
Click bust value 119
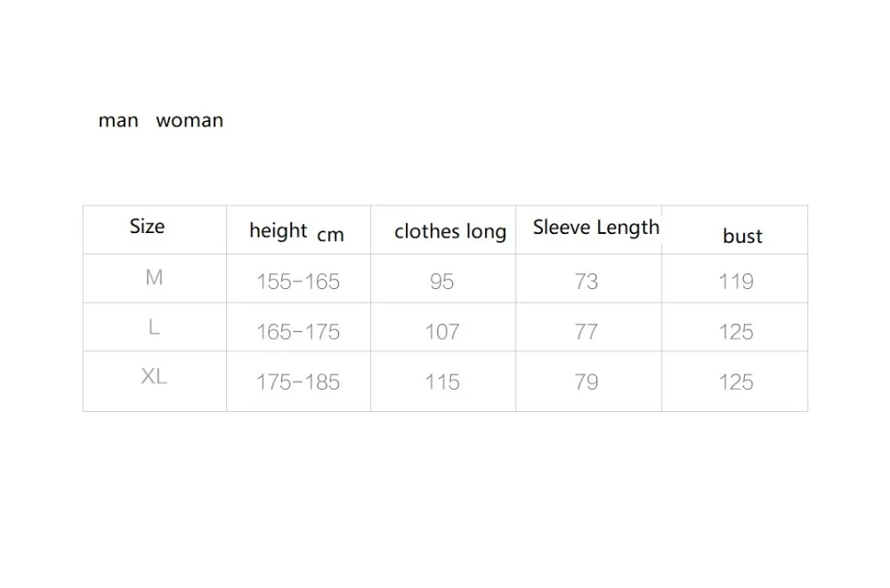pyautogui.click(x=736, y=282)
